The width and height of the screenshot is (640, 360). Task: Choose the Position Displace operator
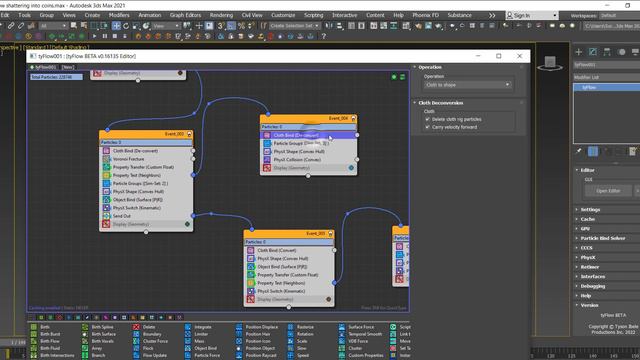257,327
